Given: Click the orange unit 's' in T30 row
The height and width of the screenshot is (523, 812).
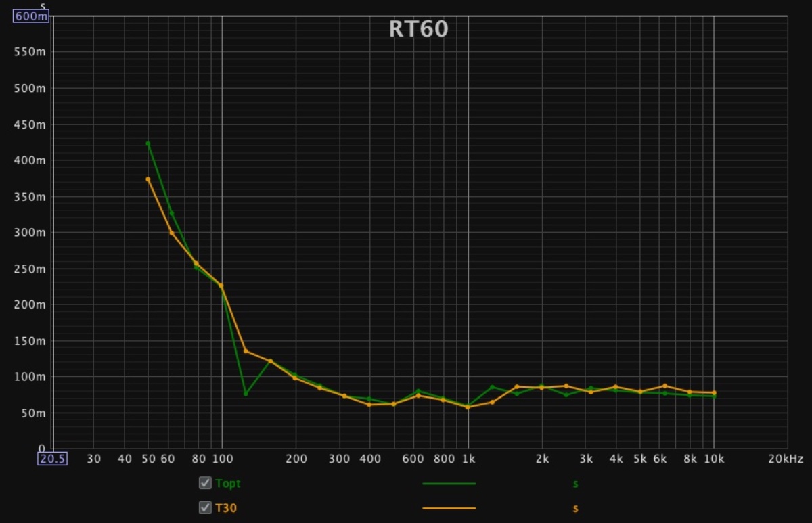Looking at the screenshot, I should point(575,508).
